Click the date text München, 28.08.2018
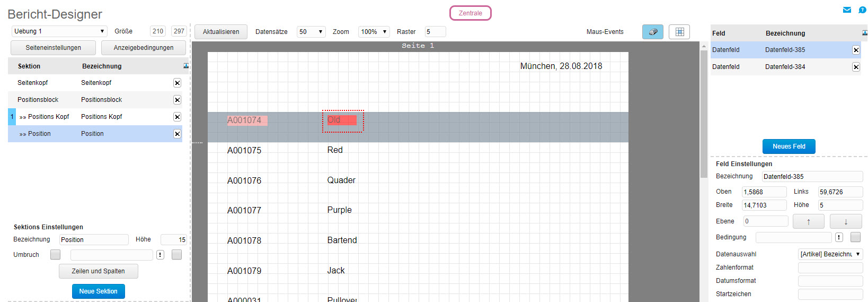This screenshot has width=868, height=302. click(x=561, y=66)
